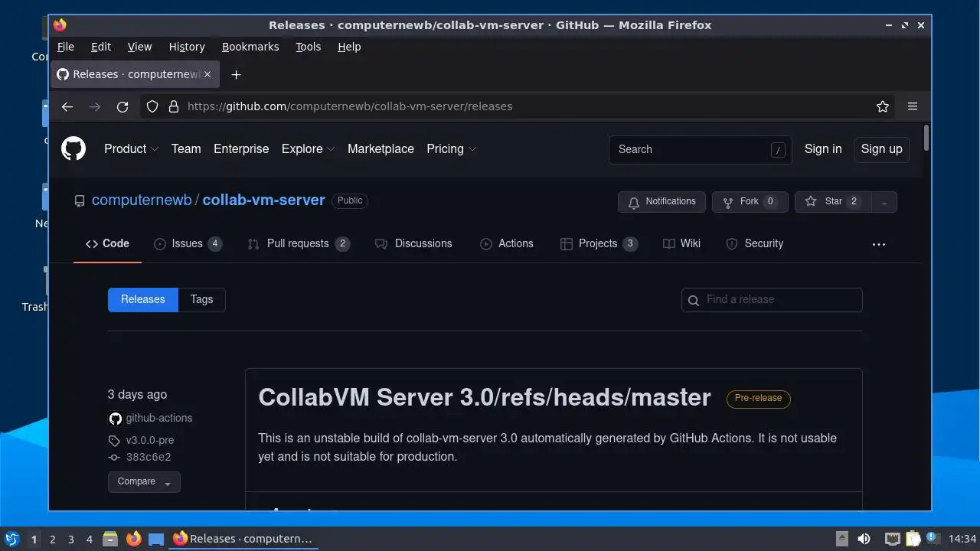Close the Releases browser tab

pyautogui.click(x=207, y=74)
